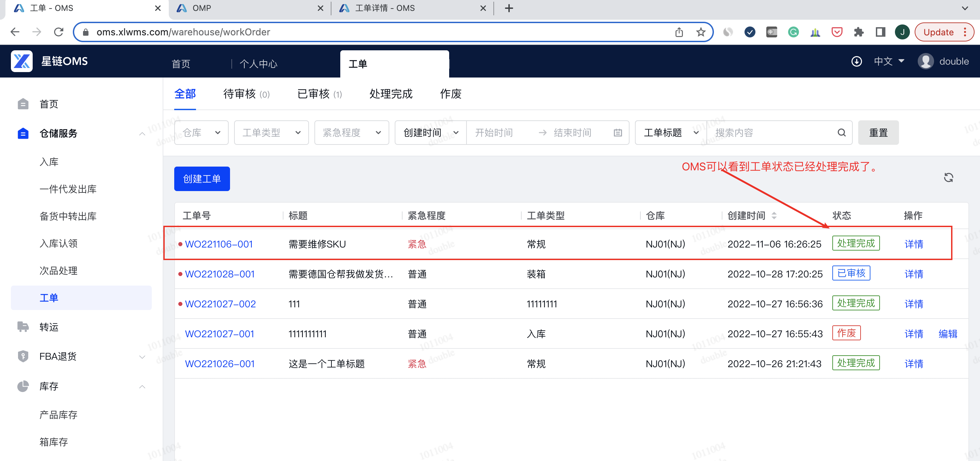
Task: Open 详情 for WO221028-001
Action: click(x=913, y=274)
